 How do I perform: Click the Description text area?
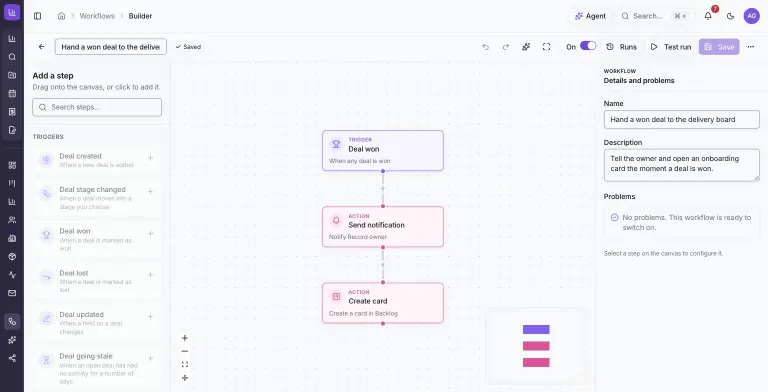point(681,165)
